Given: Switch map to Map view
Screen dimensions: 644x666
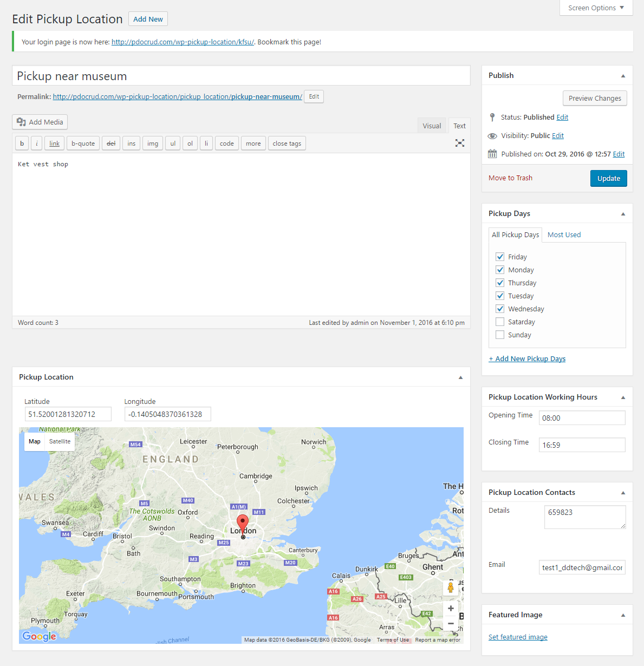Looking at the screenshot, I should coord(35,441).
